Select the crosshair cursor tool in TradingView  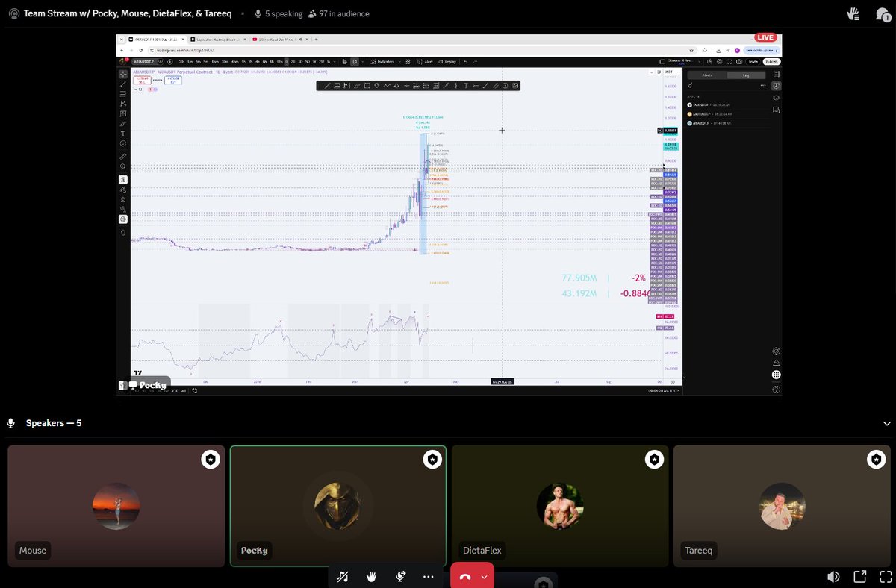[122, 74]
